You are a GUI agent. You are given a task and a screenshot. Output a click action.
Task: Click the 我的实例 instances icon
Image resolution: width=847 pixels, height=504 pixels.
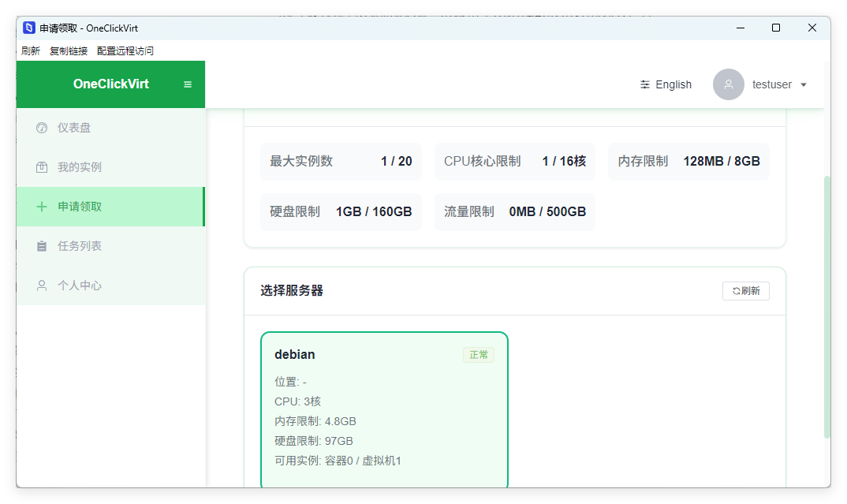pos(41,166)
